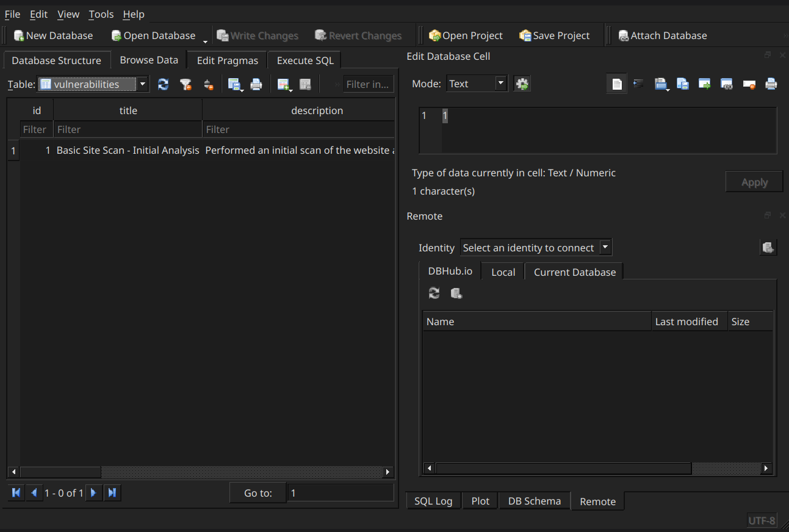Click the Filter in any column field
The width and height of the screenshot is (789, 532).
pyautogui.click(x=369, y=84)
